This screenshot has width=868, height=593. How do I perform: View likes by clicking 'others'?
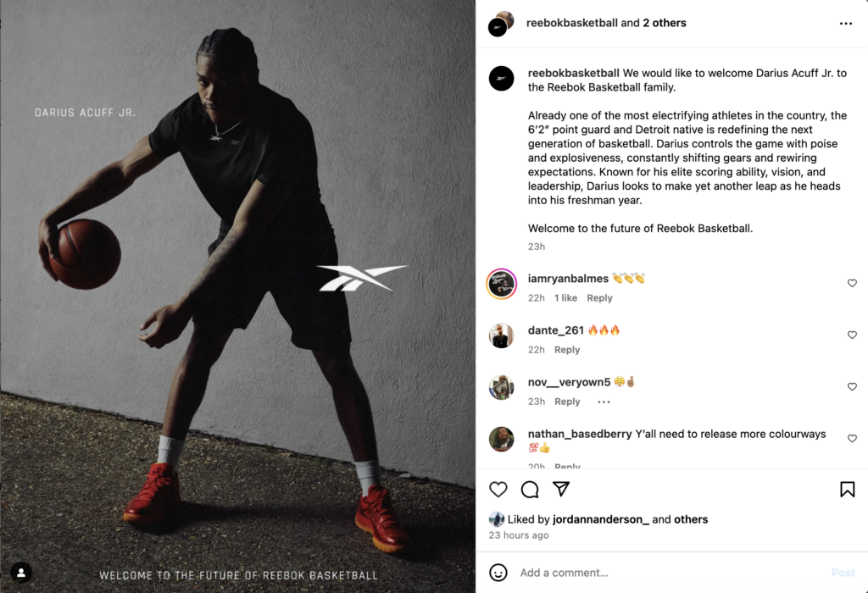click(x=691, y=519)
